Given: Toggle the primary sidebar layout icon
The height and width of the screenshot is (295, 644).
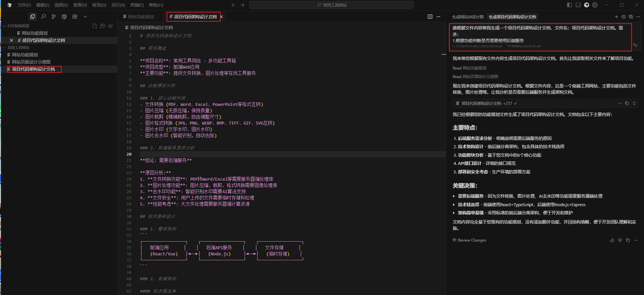Looking at the screenshot, I should (570, 5).
